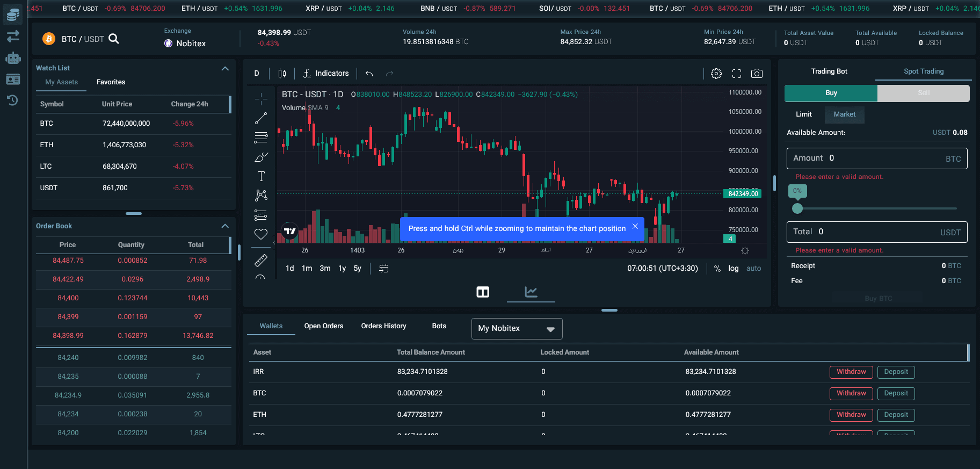This screenshot has height=469, width=980.
Task: Set chart range to 3m
Action: tap(325, 269)
